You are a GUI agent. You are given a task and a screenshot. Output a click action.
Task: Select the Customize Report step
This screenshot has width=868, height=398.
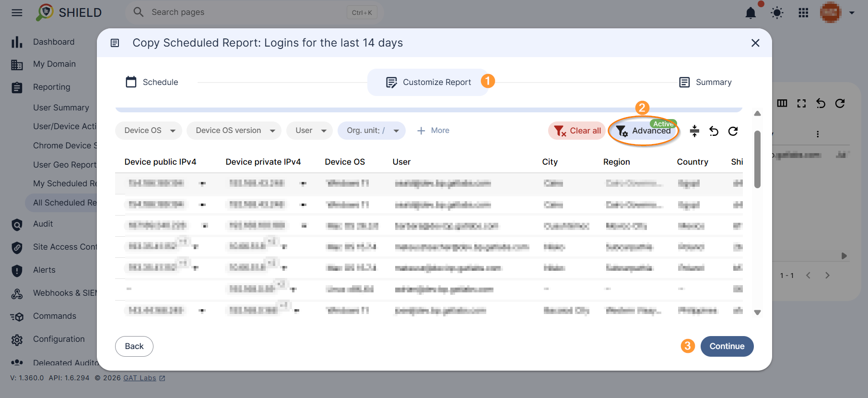coord(428,82)
